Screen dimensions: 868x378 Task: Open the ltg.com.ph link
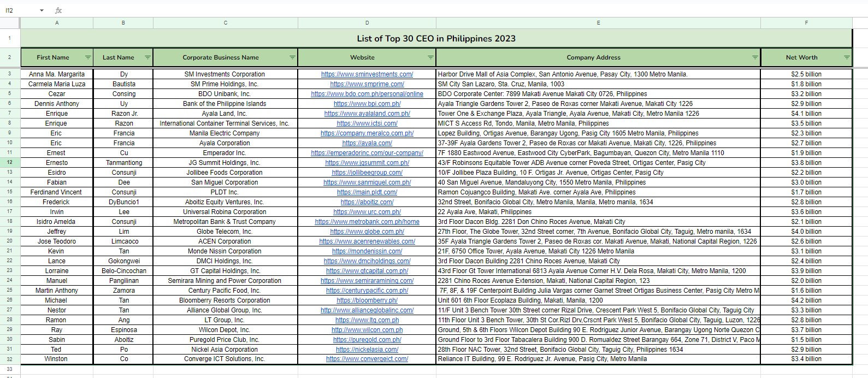367,320
